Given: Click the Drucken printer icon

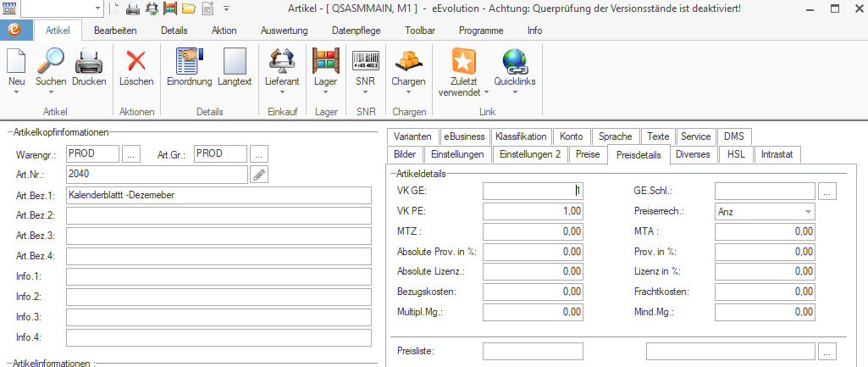Looking at the screenshot, I should pos(89,62).
